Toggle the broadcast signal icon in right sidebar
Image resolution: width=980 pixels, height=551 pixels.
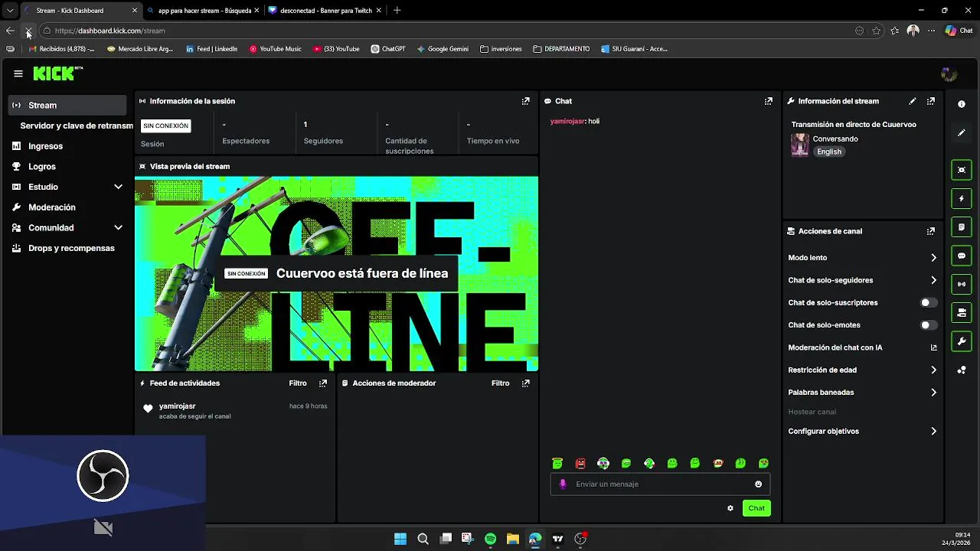click(962, 284)
